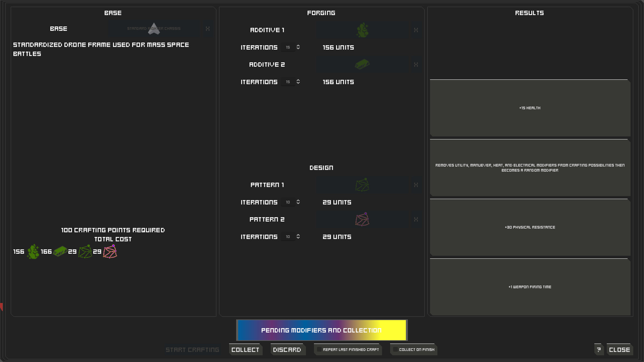Toggle Collect On Finish checkbox
The width and height of the screenshot is (644, 362).
pyautogui.click(x=395, y=350)
